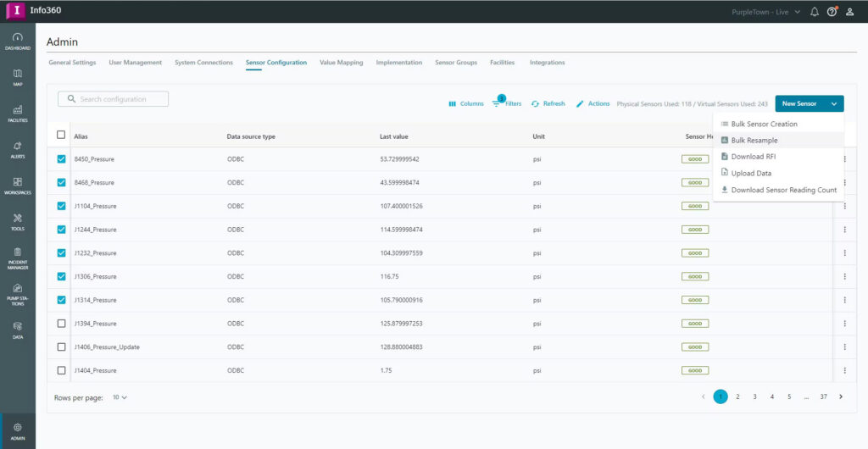Open row menu for J1232_Pressure
The height and width of the screenshot is (449, 868).
coord(845,253)
